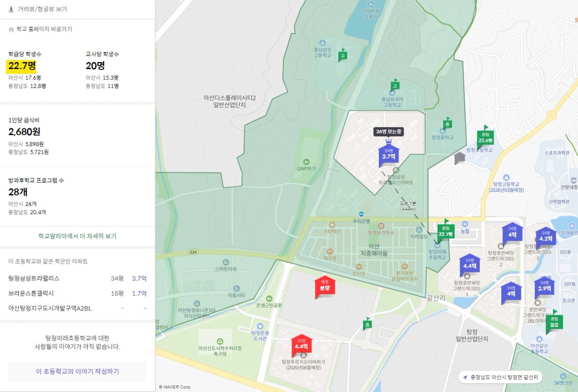The width and height of the screenshot is (578, 392).
Task: Select the blue 4.2억 price marker
Action: [x=546, y=238]
